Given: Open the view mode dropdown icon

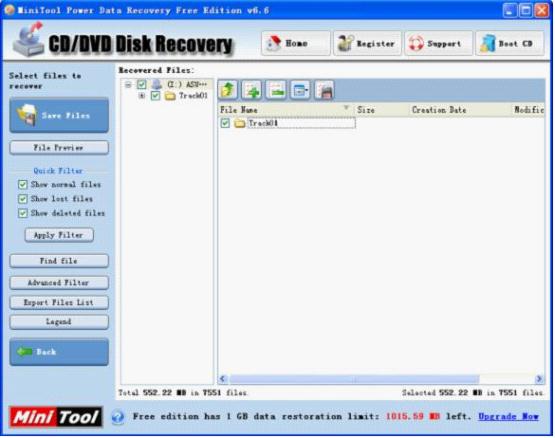Looking at the screenshot, I should pyautogui.click(x=300, y=90).
